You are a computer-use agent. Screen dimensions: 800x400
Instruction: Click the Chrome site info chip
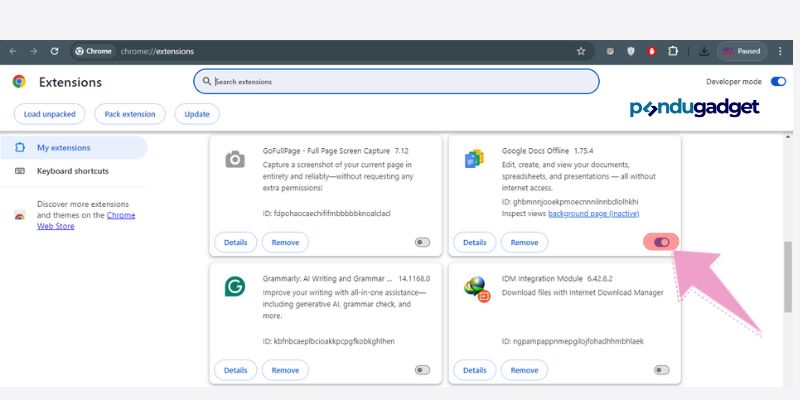[x=93, y=52]
